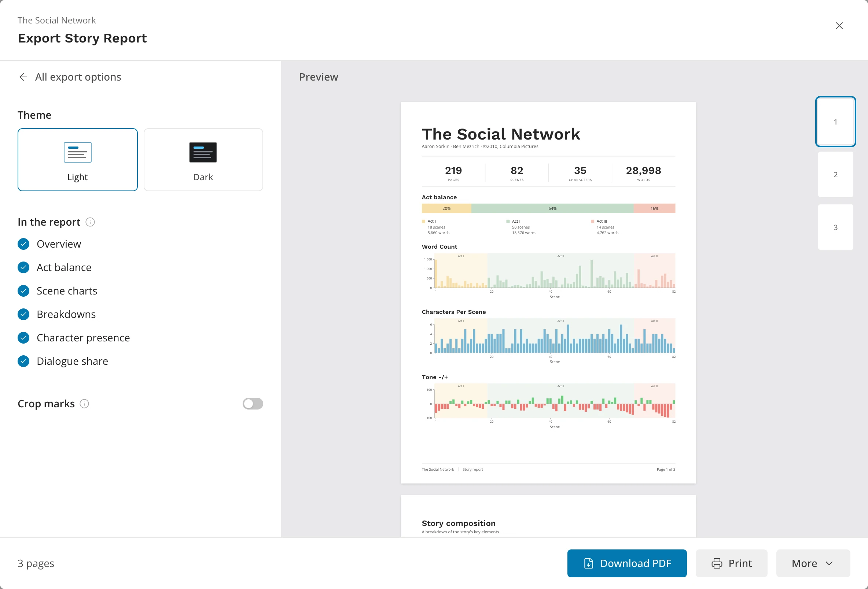Click the back arrow icon
Image resolution: width=868 pixels, height=589 pixels.
click(x=23, y=77)
